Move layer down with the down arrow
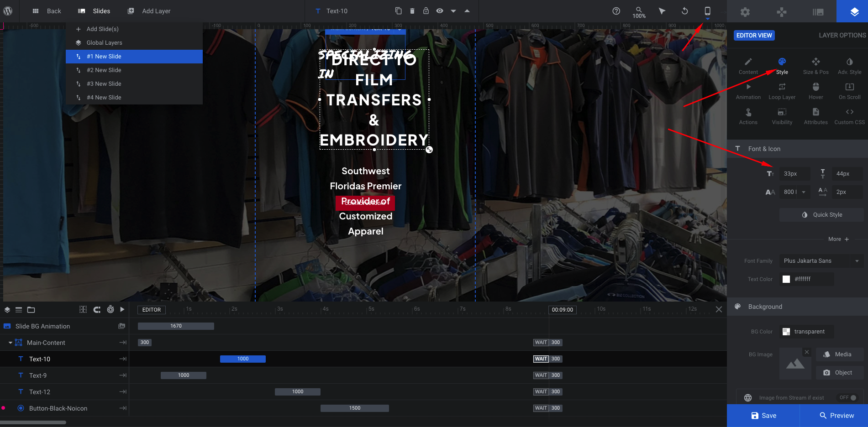Screen dimensions: 868x427 [453, 11]
